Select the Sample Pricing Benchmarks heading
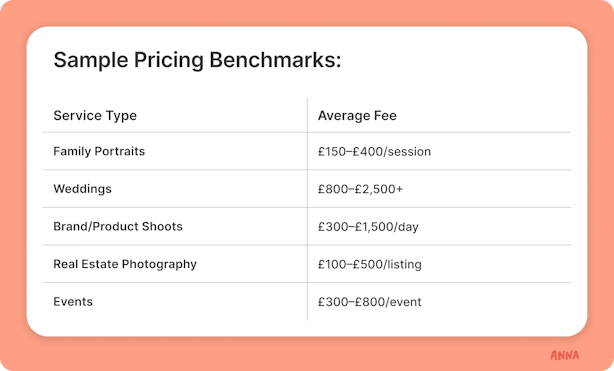This screenshot has height=371, width=614. (197, 60)
